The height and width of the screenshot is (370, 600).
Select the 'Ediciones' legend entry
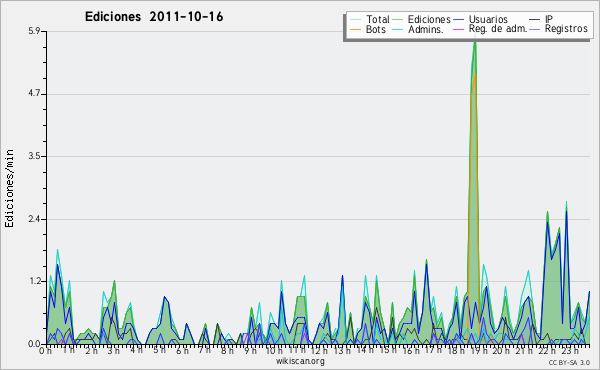click(422, 19)
